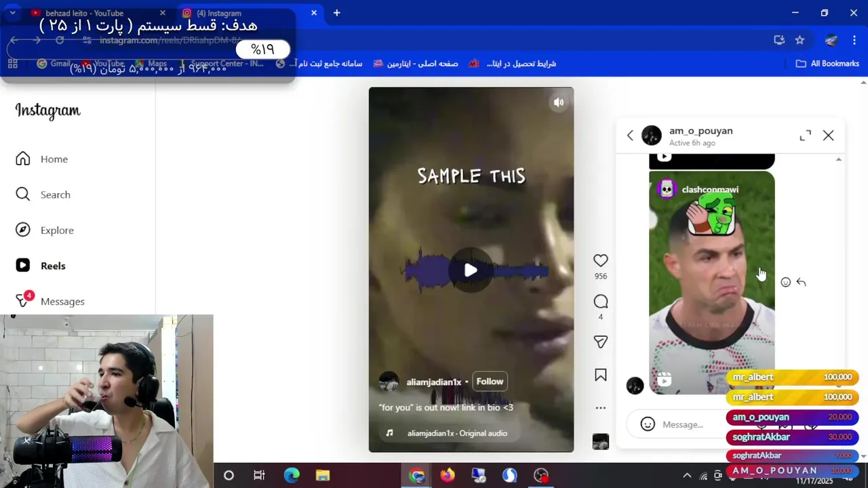This screenshot has height=488, width=868.
Task: Open am_o_pouyan profile from chat header
Action: tap(701, 131)
